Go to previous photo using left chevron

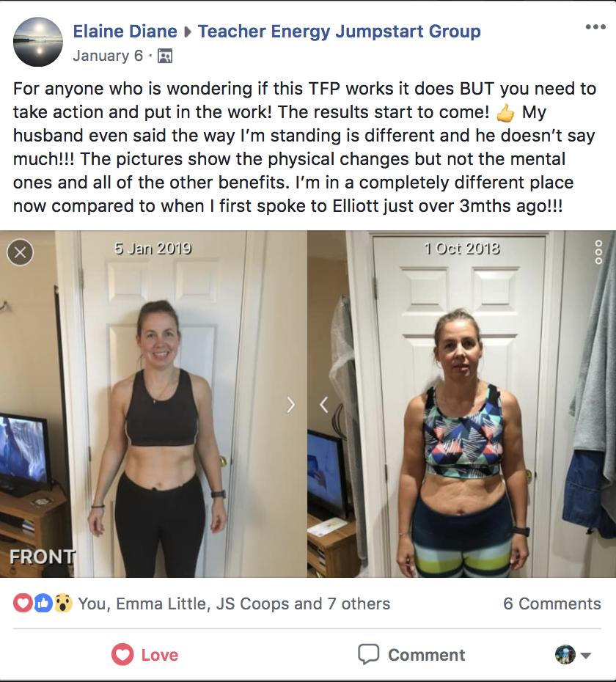[x=323, y=405]
